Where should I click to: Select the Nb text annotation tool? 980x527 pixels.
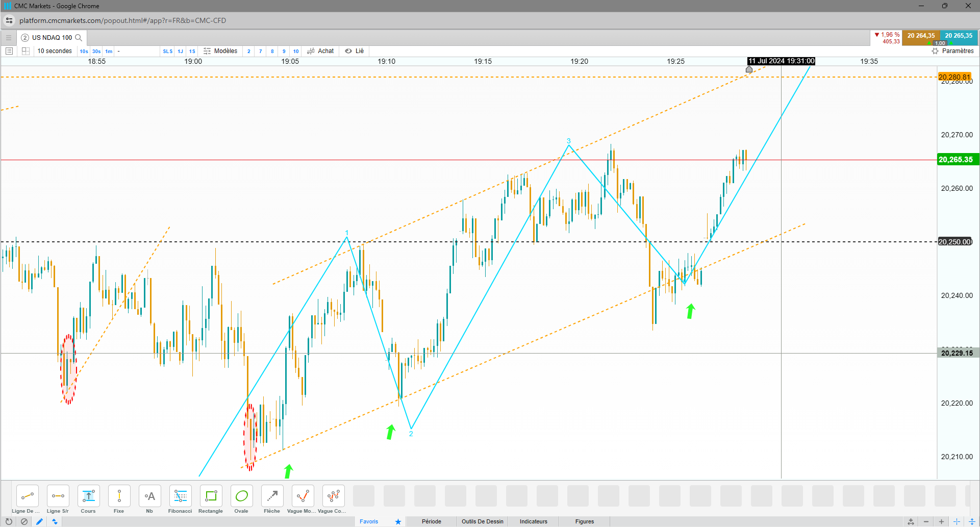tap(150, 496)
